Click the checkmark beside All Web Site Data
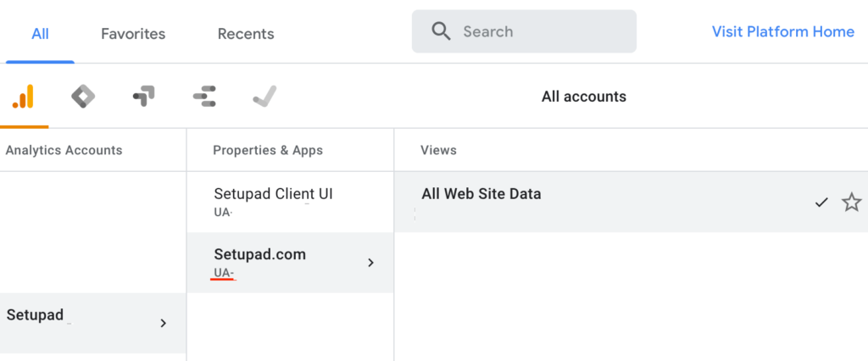 pyautogui.click(x=821, y=203)
